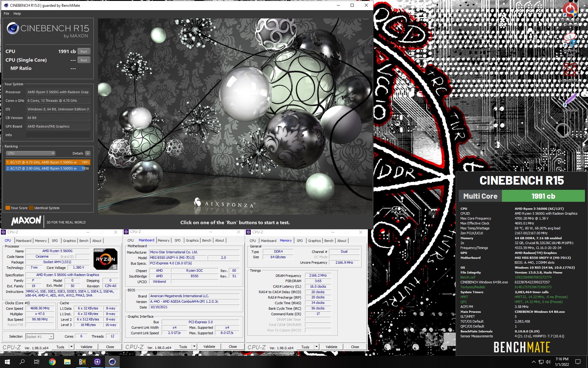Screen dimensions: 588x368
Task: Click the 1991 cb Multi Core score bar
Action: point(543,196)
